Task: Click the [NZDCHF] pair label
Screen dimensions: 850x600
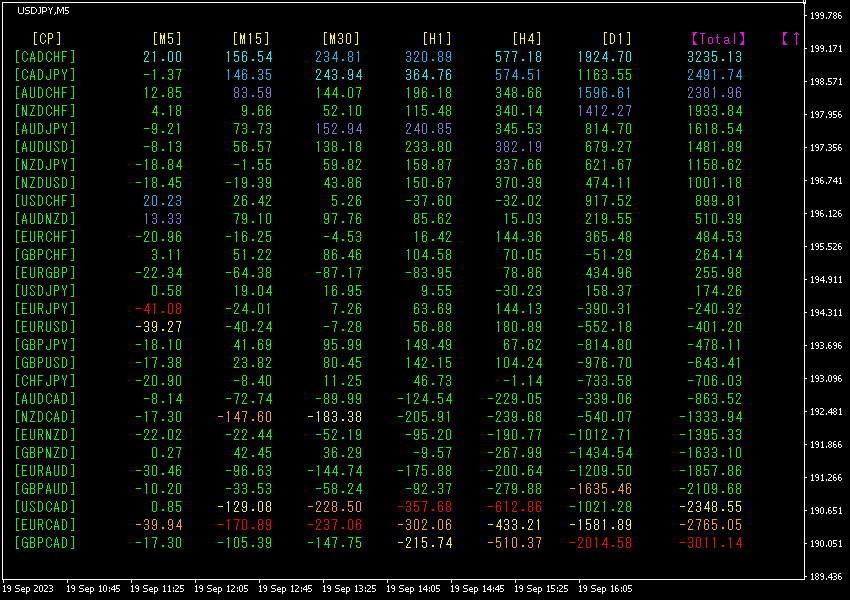Action: coord(45,111)
